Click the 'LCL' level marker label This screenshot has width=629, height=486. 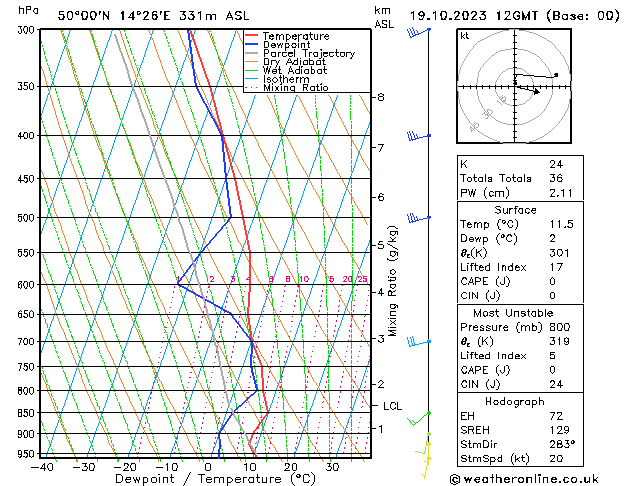tap(392, 406)
